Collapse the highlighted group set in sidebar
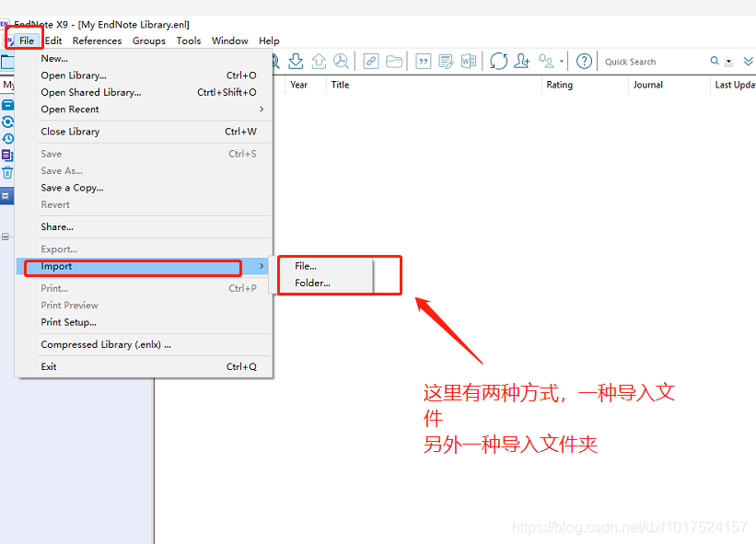Viewport: 756px width, 544px height. click(x=6, y=196)
